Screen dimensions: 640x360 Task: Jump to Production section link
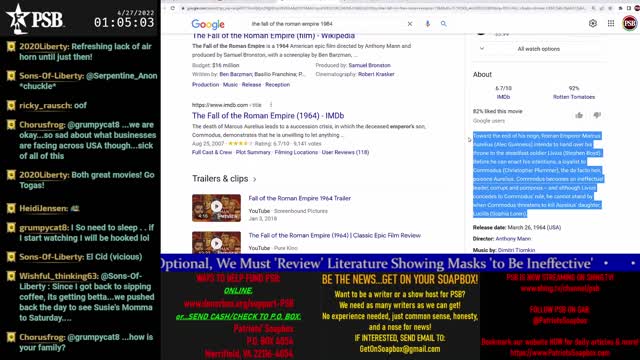click(205, 84)
